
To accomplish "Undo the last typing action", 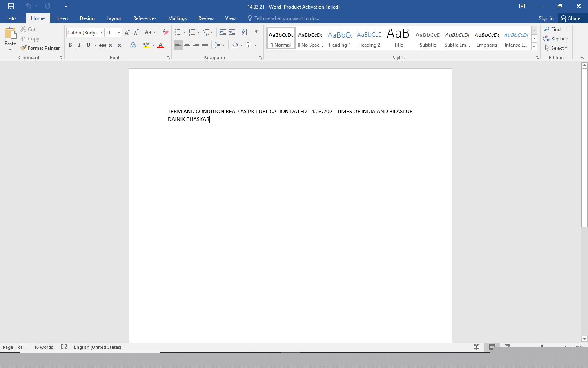I will pos(28,6).
